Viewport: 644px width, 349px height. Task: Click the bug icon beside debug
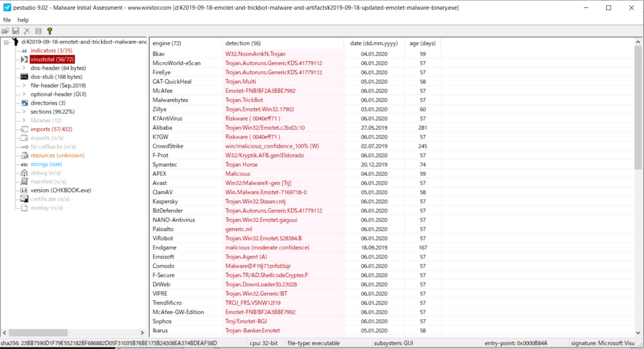(x=24, y=173)
